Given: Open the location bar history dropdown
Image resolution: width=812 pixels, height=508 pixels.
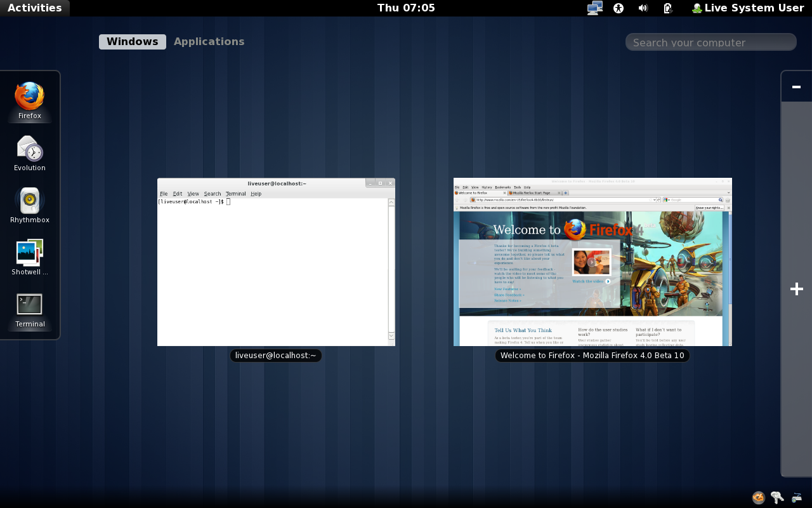Looking at the screenshot, I should point(654,199).
